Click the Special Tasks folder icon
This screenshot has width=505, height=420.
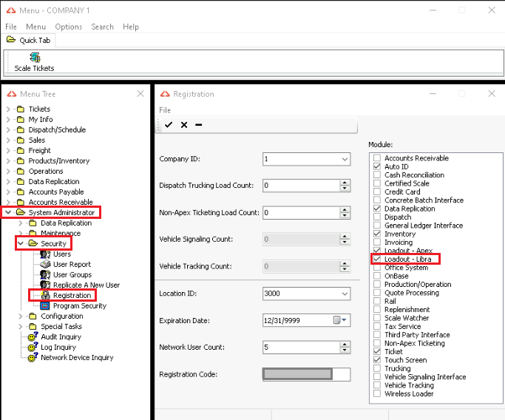point(33,326)
